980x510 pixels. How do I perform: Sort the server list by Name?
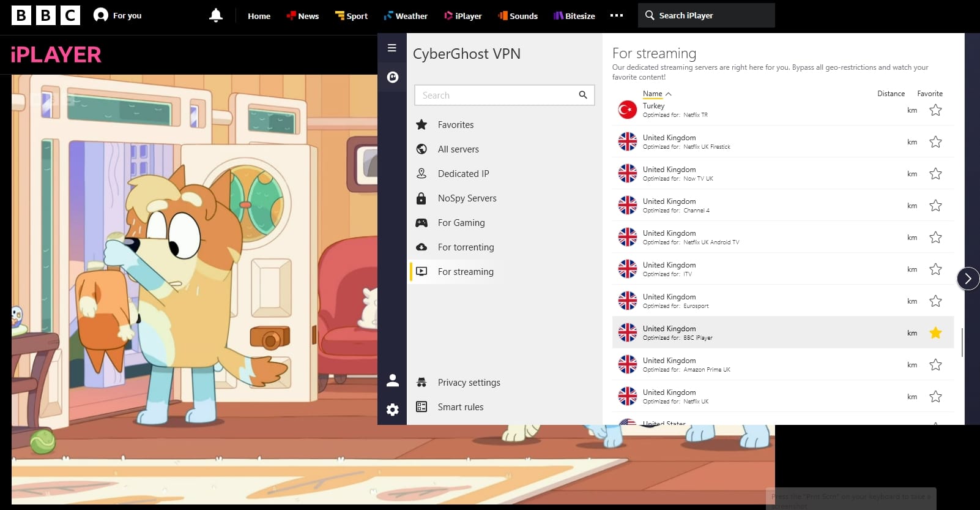point(657,94)
